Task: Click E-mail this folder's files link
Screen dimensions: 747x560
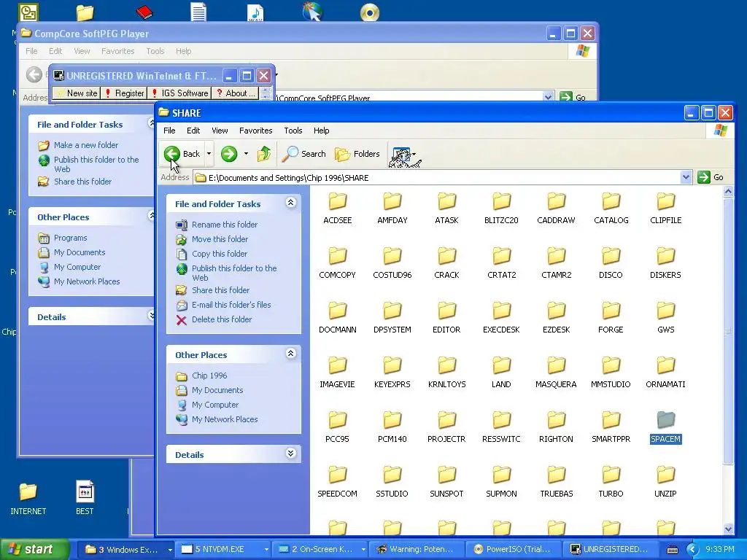Action: click(x=231, y=305)
